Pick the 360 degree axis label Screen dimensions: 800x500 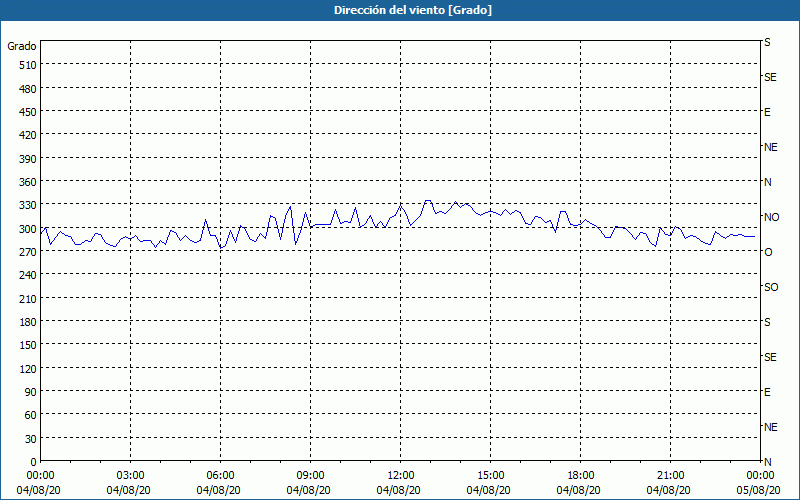coord(29,182)
